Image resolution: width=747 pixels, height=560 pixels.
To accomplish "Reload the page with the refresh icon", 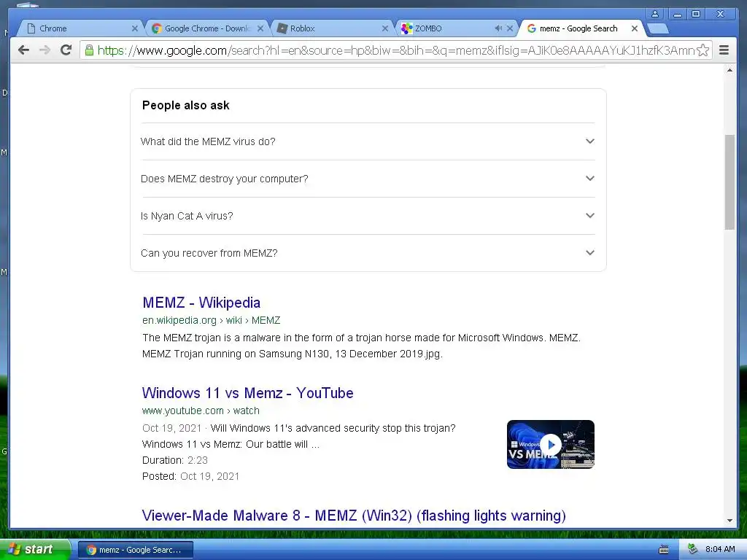I will 66,50.
